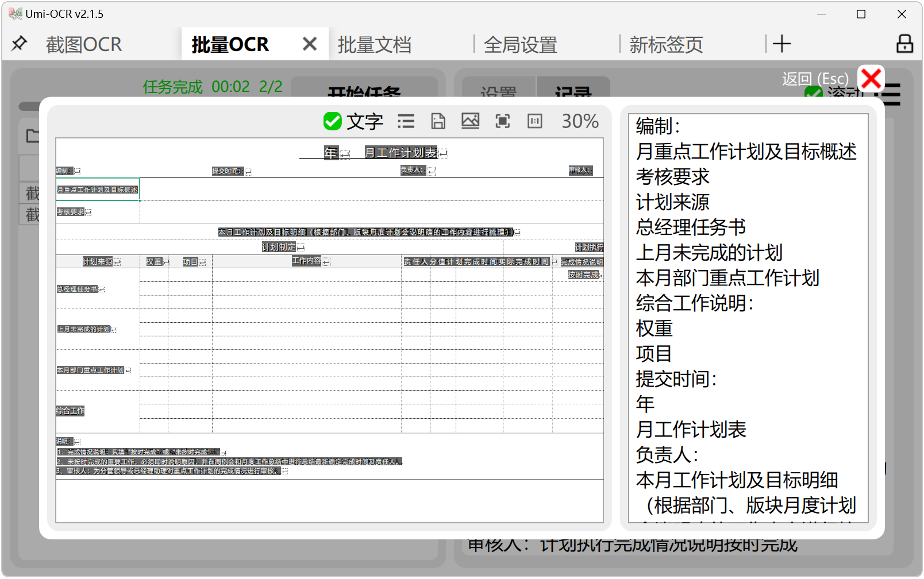The height and width of the screenshot is (579, 924).
Task: Add a new tab with the plus icon
Action: pyautogui.click(x=781, y=44)
